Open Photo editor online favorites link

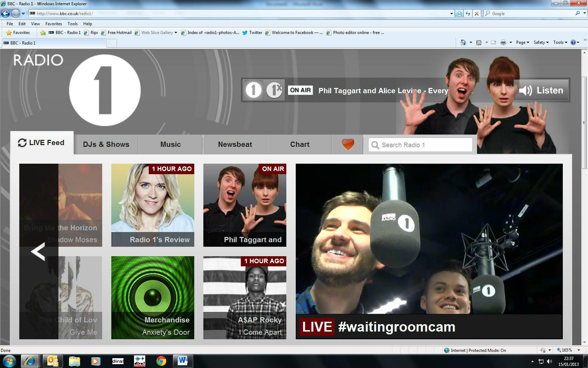(355, 33)
